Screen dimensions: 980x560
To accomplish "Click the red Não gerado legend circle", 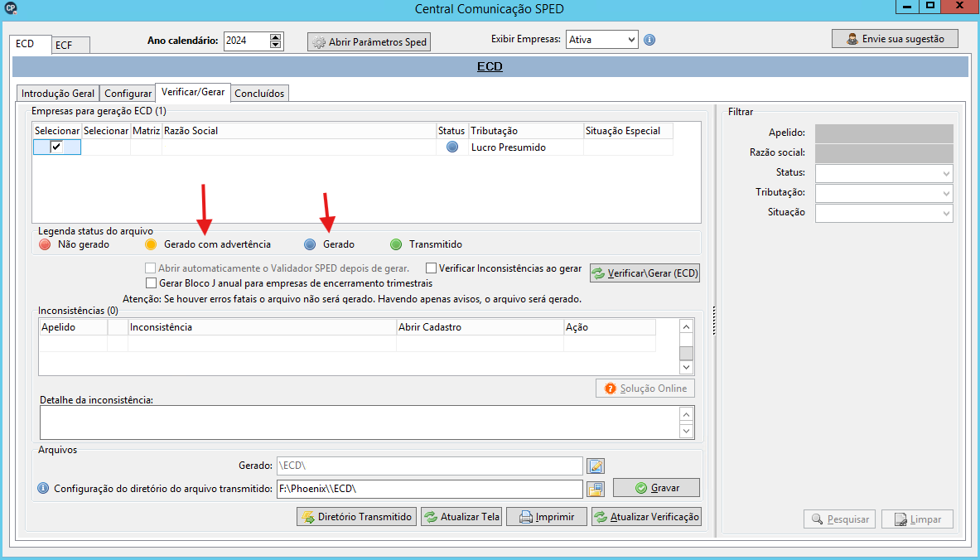I will coord(45,244).
